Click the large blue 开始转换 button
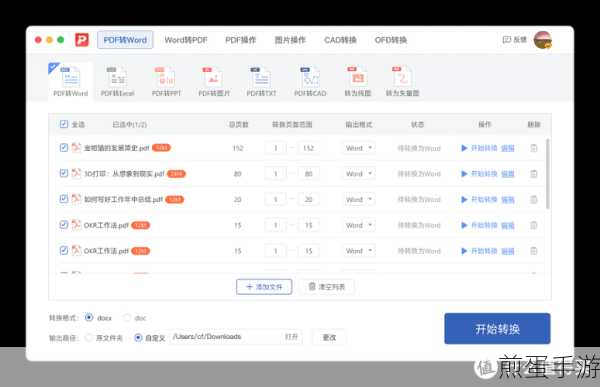This screenshot has height=387, width=600. click(x=497, y=328)
